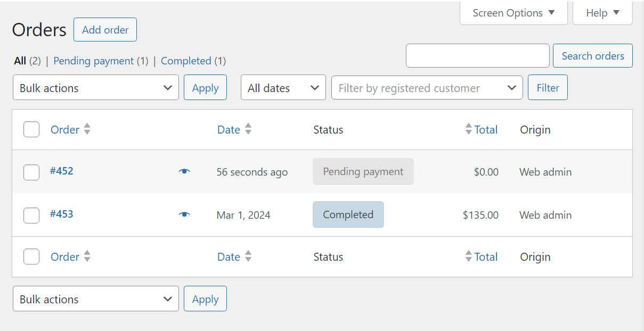Sort orders by Total amount
The height and width of the screenshot is (331, 644).
[480, 129]
